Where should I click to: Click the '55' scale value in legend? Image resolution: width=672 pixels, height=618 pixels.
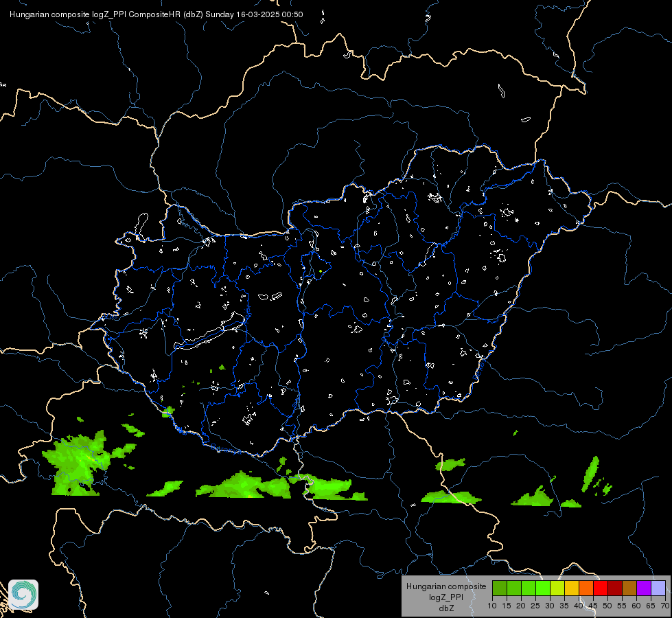click(622, 606)
